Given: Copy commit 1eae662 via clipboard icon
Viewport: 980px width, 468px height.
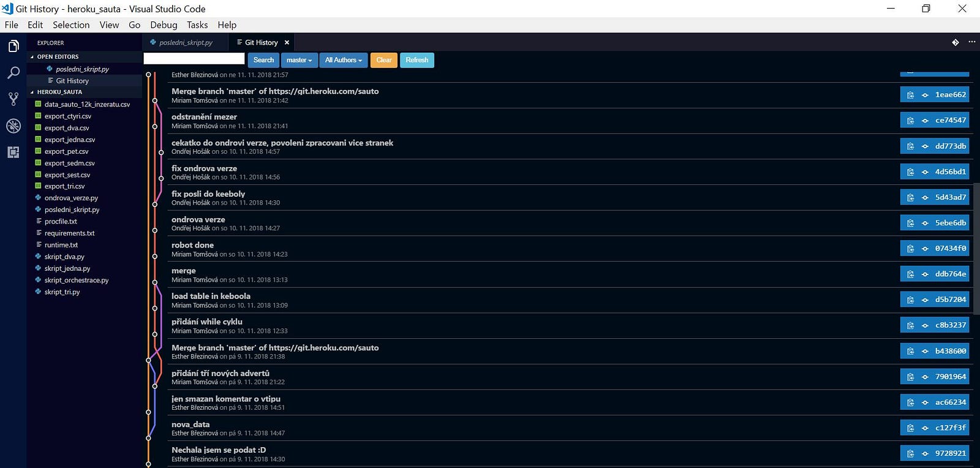Looking at the screenshot, I should tap(910, 95).
